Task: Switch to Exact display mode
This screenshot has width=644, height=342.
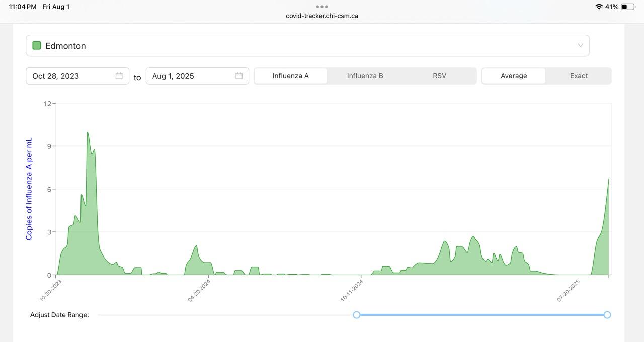Action: click(x=579, y=76)
